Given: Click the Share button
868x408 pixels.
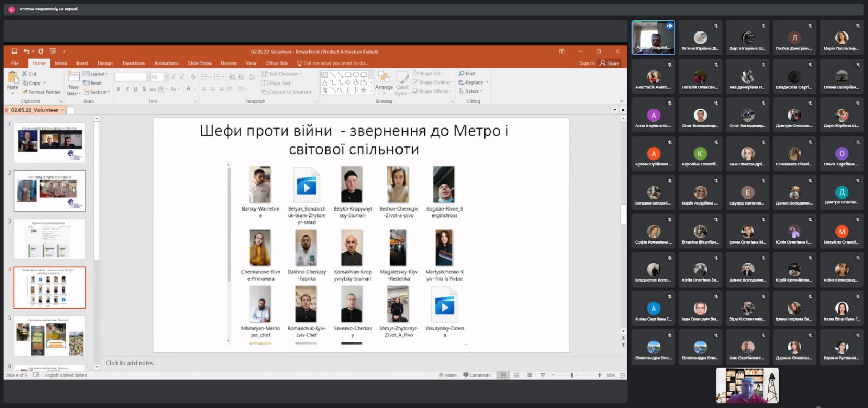Looking at the screenshot, I should pyautogui.click(x=610, y=63).
